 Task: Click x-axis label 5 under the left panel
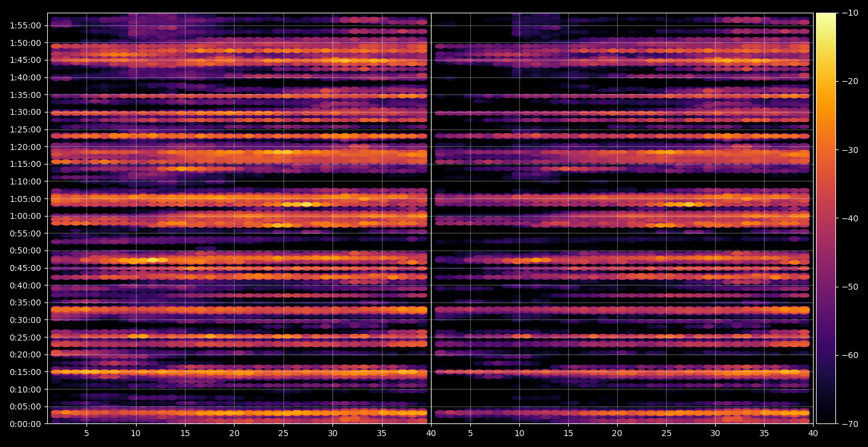click(x=86, y=434)
